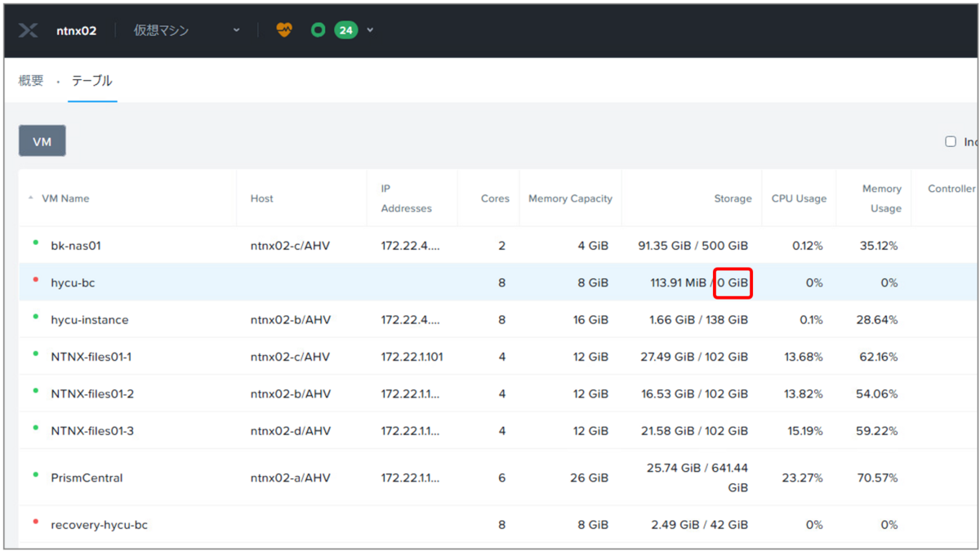Click the VM Name sort arrow icon

coord(31,198)
